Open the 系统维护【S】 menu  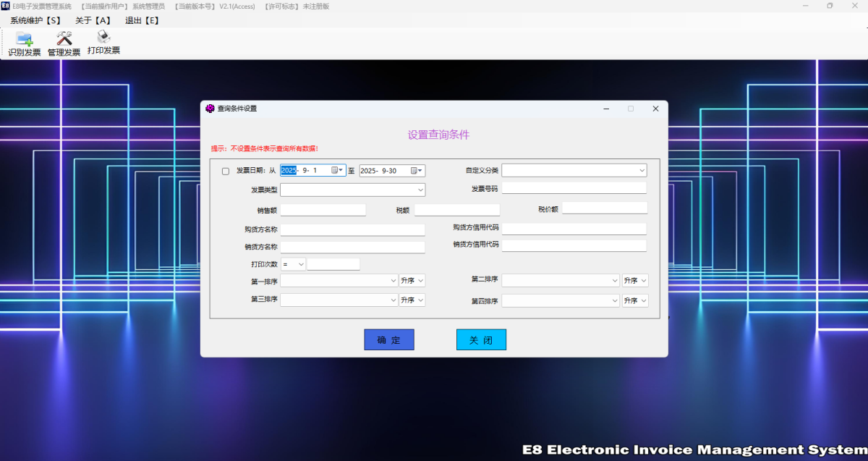35,21
